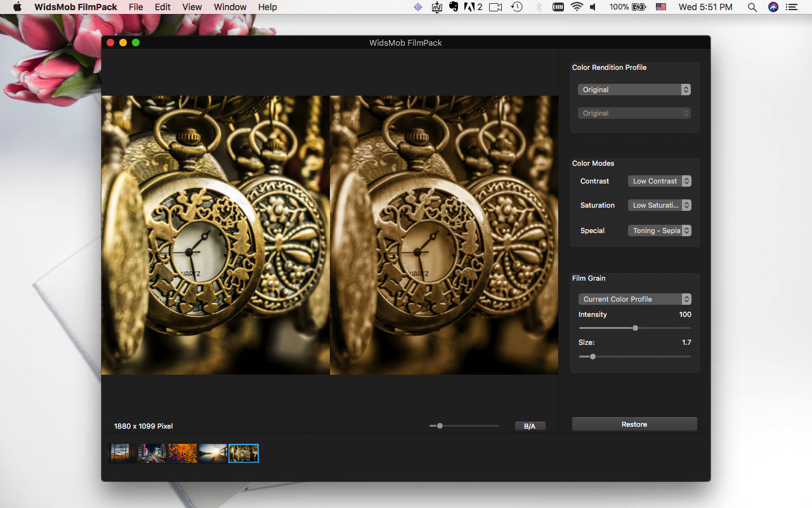The height and width of the screenshot is (508, 812).
Task: Open Spotlight search magnifier
Action: pos(752,7)
